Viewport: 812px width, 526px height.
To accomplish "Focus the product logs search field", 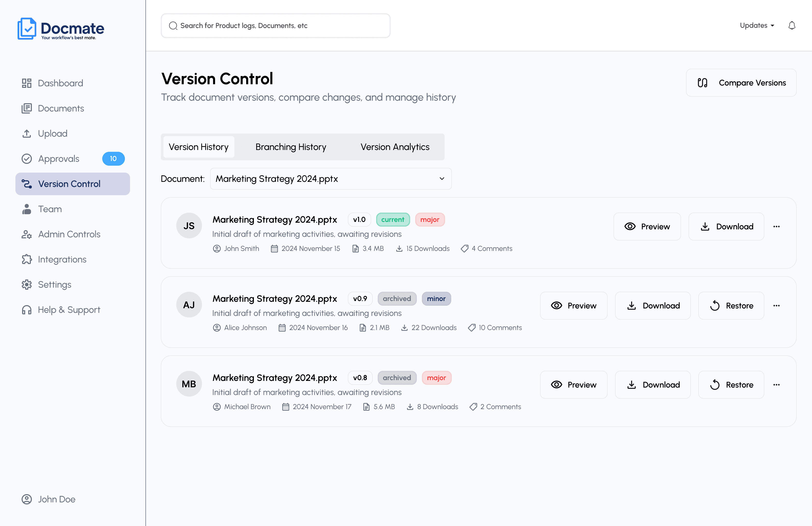I will 276,26.
